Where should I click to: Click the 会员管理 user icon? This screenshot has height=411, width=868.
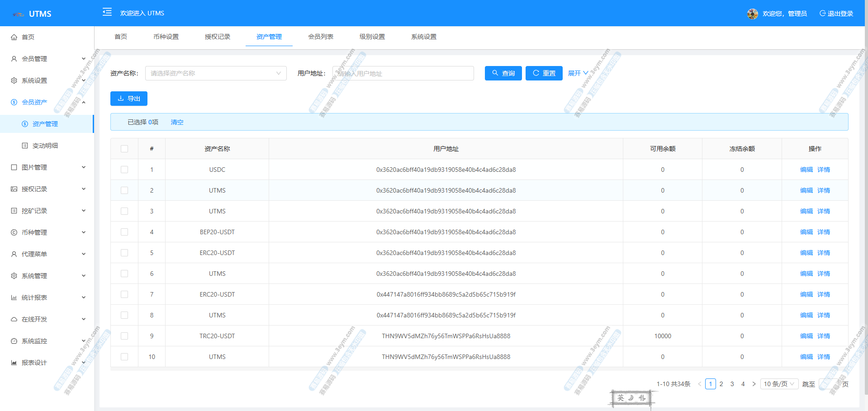[x=14, y=59]
